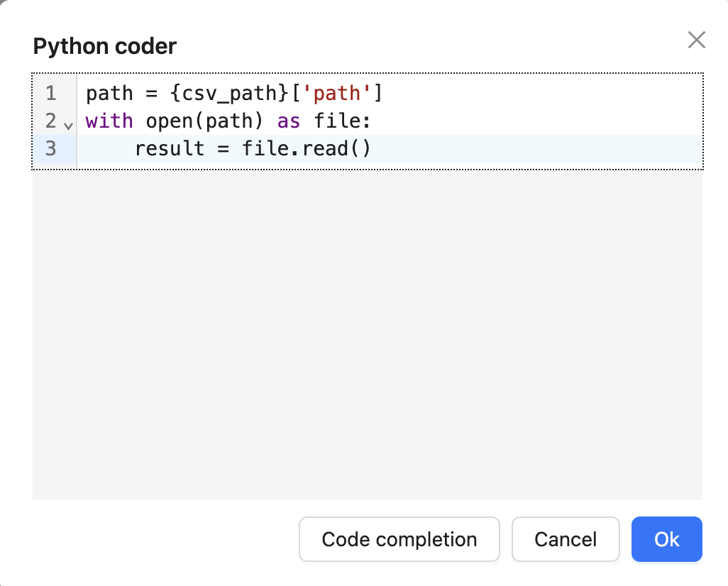Click the empty gray area below the code
The width and height of the screenshot is (728, 586).
367,334
